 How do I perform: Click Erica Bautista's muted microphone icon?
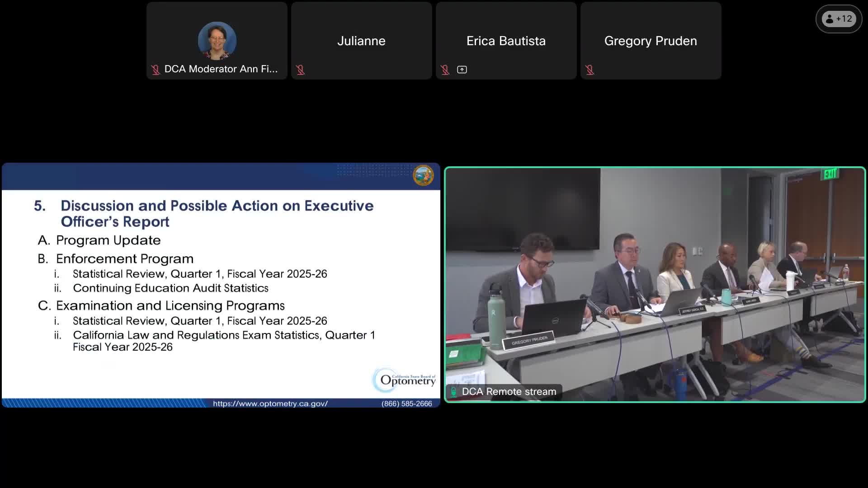tap(445, 70)
